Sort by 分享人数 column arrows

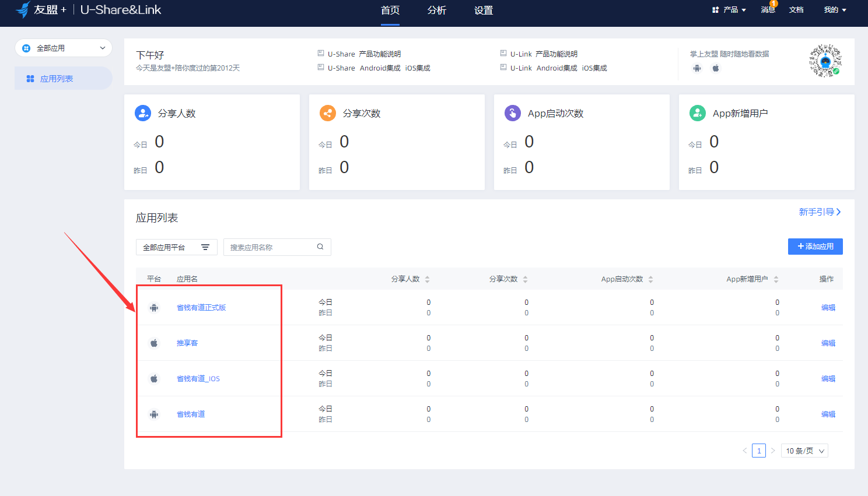pyautogui.click(x=428, y=279)
